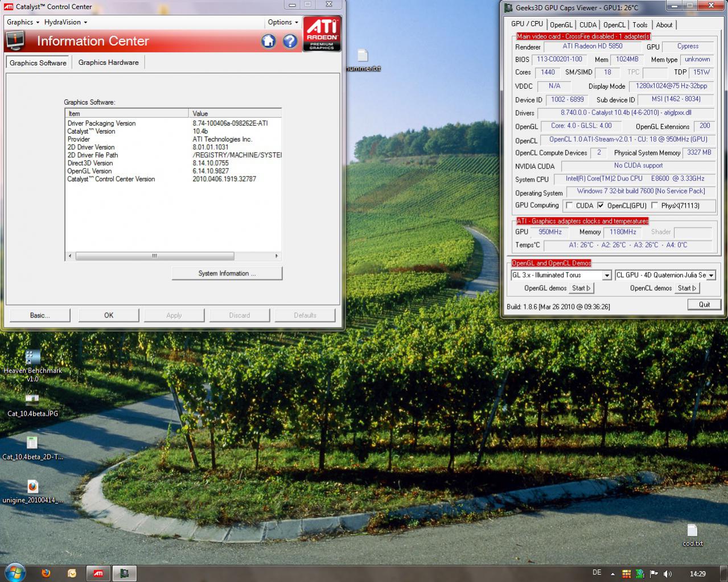The height and width of the screenshot is (582, 728).
Task: Click the left scroll arrow in software list
Action: [x=70, y=256]
